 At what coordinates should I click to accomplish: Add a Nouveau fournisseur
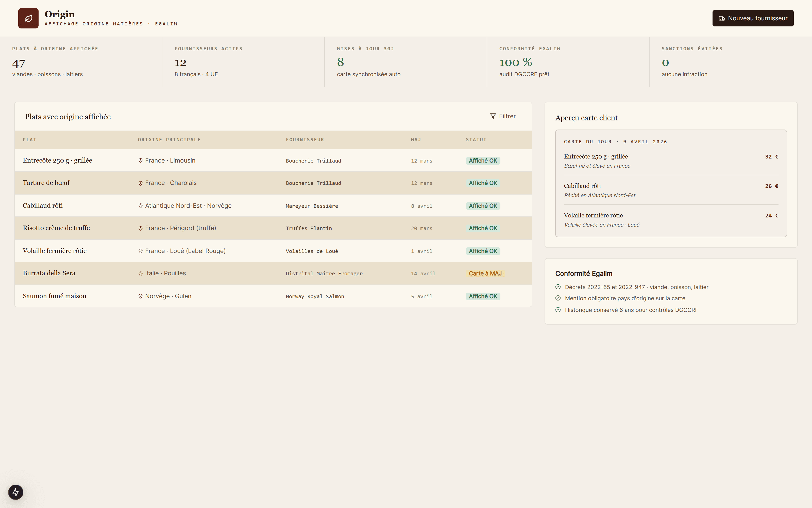click(x=753, y=18)
